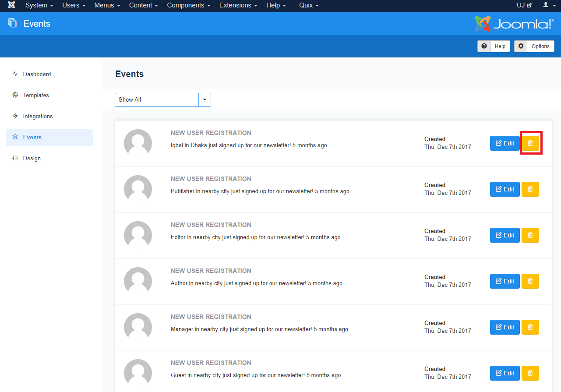Delete the Manager registration event

point(530,327)
